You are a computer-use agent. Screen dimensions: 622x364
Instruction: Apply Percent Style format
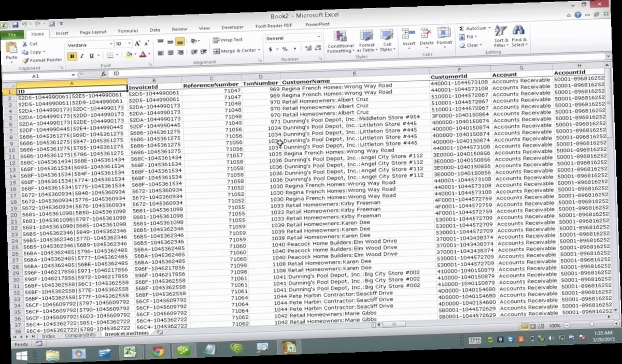click(x=285, y=49)
